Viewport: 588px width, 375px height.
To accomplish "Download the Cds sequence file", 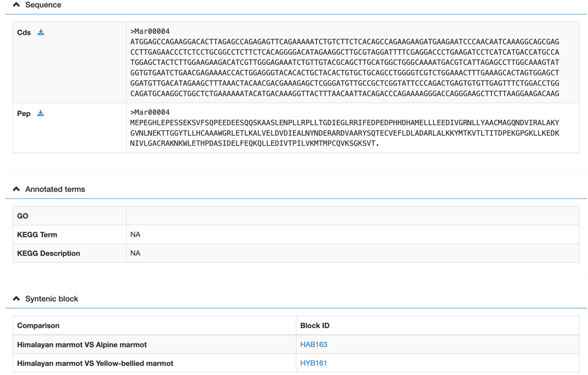I will (41, 33).
